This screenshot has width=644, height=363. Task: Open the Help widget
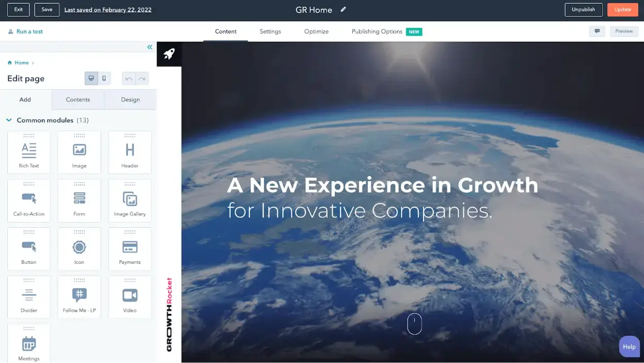(629, 346)
